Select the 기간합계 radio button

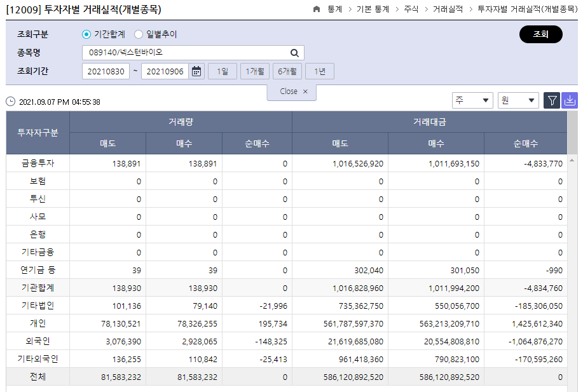pyautogui.click(x=86, y=34)
